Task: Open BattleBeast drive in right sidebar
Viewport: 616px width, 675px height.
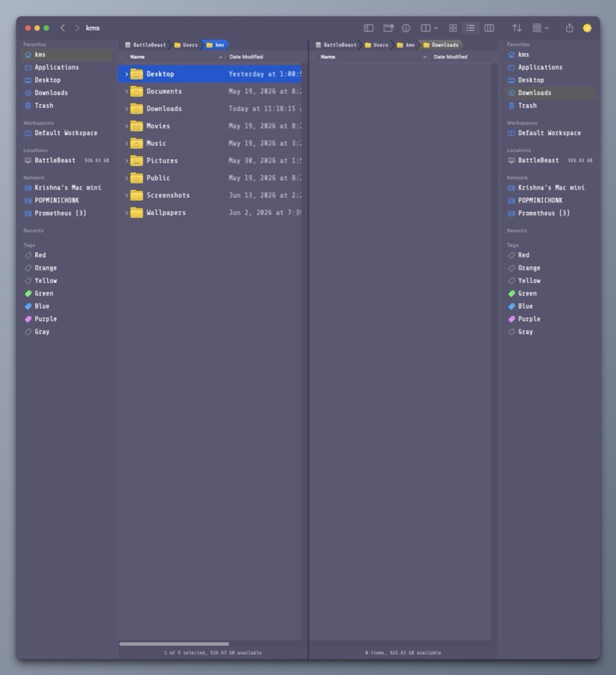Action: [x=550, y=160]
